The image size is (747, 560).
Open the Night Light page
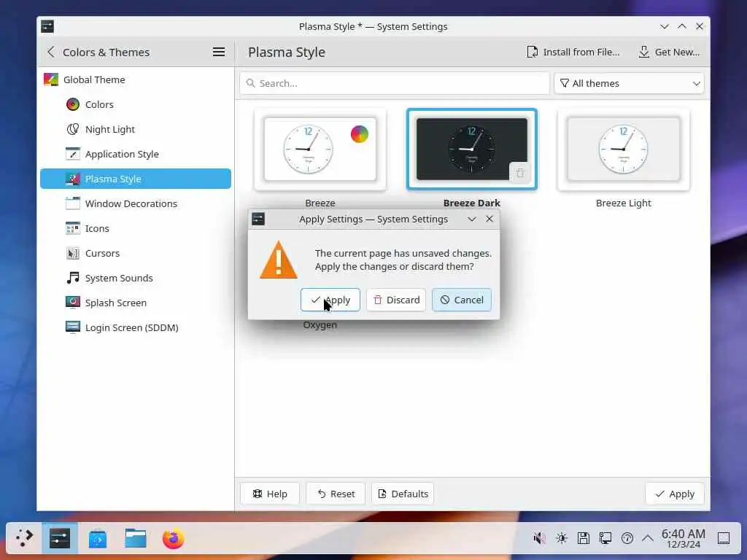(136, 129)
